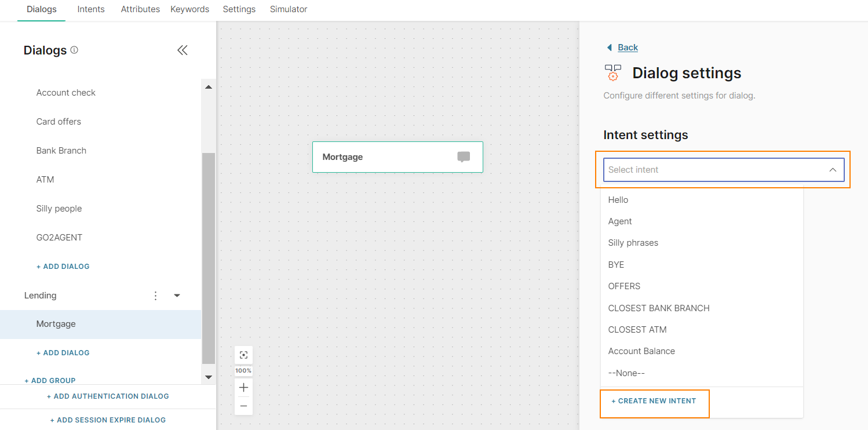Viewport: 868px width, 430px height.
Task: Zoom out with the minus icon
Action: [243, 406]
